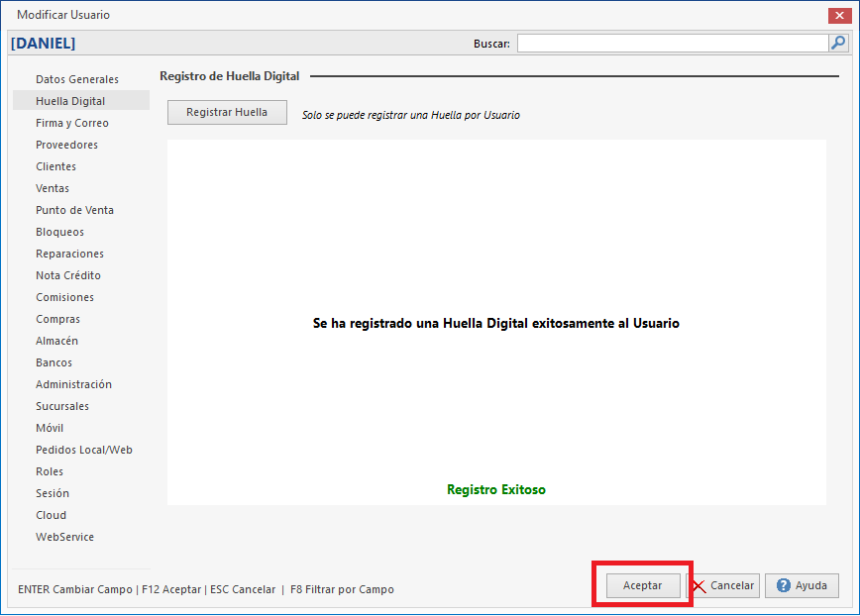
Task: Go to the Proveedores section
Action: [x=67, y=145]
